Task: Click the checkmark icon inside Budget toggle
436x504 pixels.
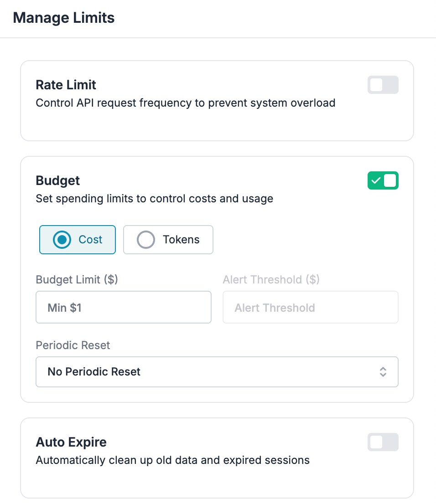Action: tap(376, 181)
